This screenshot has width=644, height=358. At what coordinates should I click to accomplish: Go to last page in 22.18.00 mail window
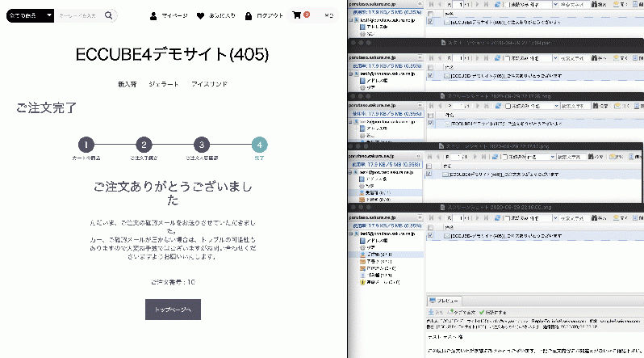(x=487, y=217)
